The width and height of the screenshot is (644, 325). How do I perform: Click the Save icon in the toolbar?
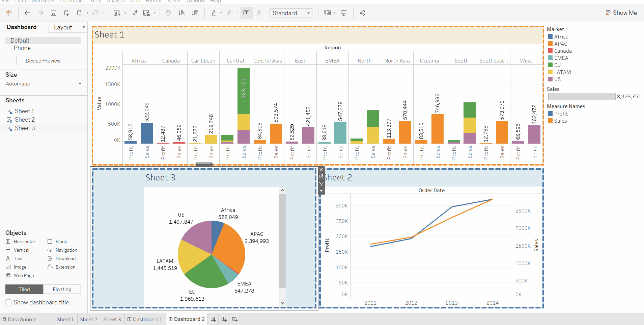[x=54, y=13]
